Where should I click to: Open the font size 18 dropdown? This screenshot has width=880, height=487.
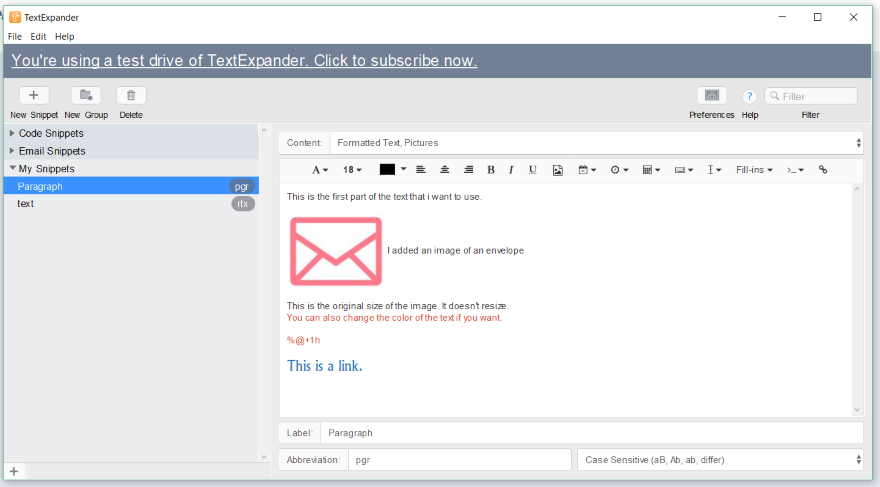coord(352,169)
